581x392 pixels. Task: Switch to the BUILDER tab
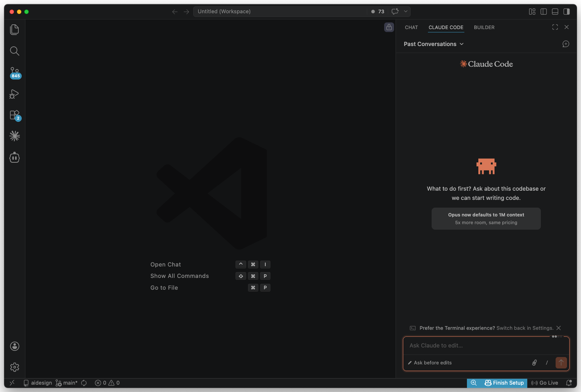click(x=484, y=27)
